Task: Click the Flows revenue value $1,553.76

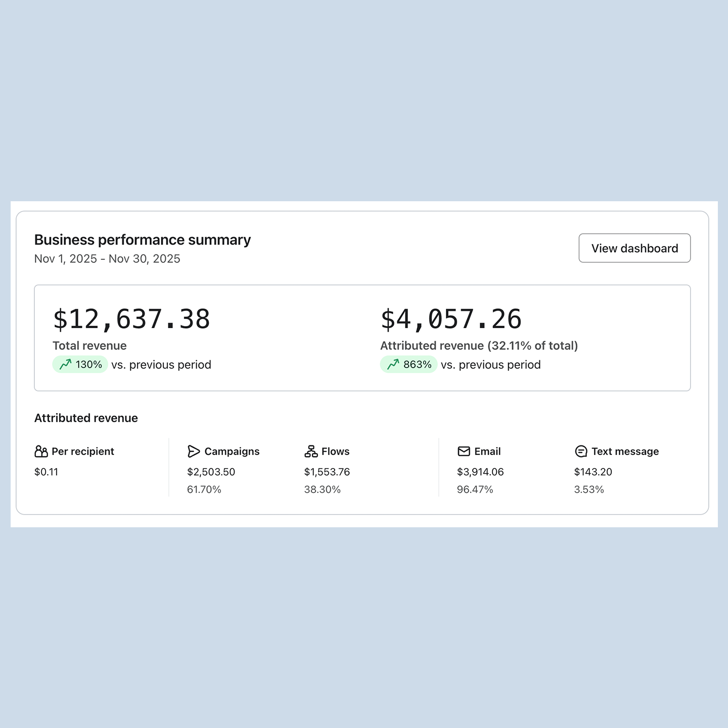Action: tap(327, 472)
